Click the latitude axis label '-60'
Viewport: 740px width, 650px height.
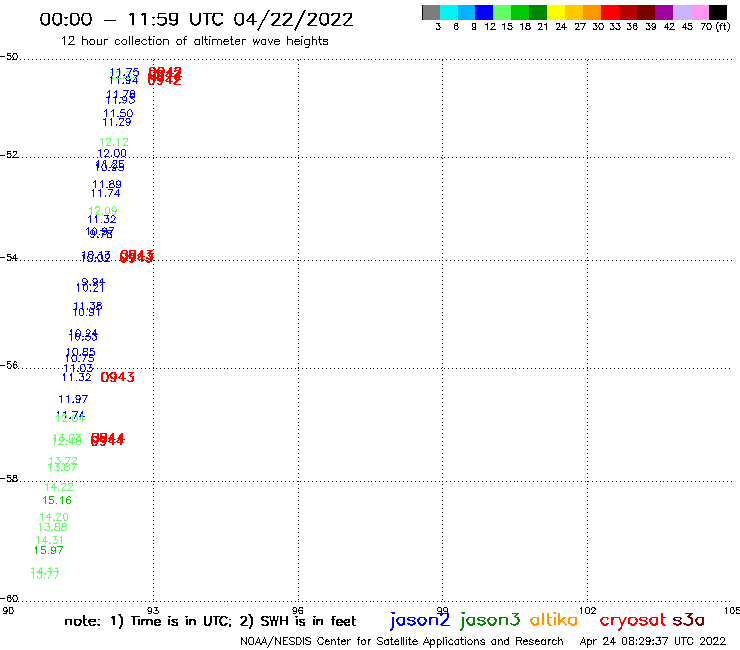click(9, 599)
